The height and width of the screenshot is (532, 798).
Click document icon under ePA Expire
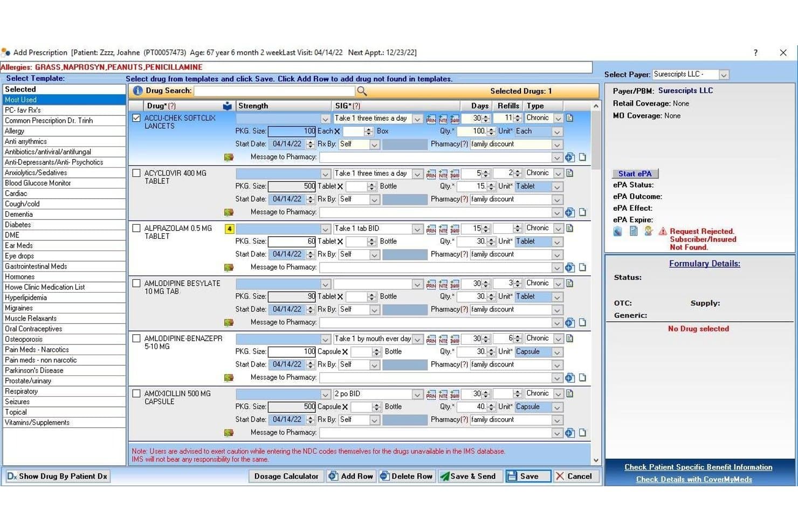point(634,231)
